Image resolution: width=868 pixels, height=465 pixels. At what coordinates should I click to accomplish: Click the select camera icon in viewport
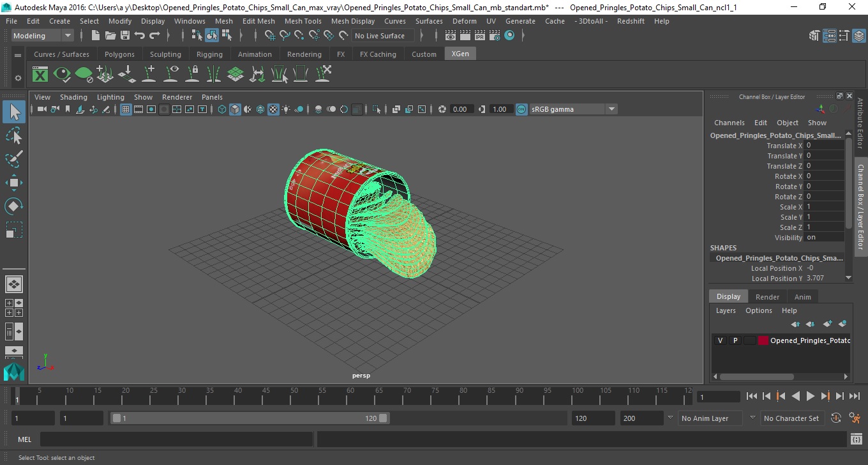41,109
